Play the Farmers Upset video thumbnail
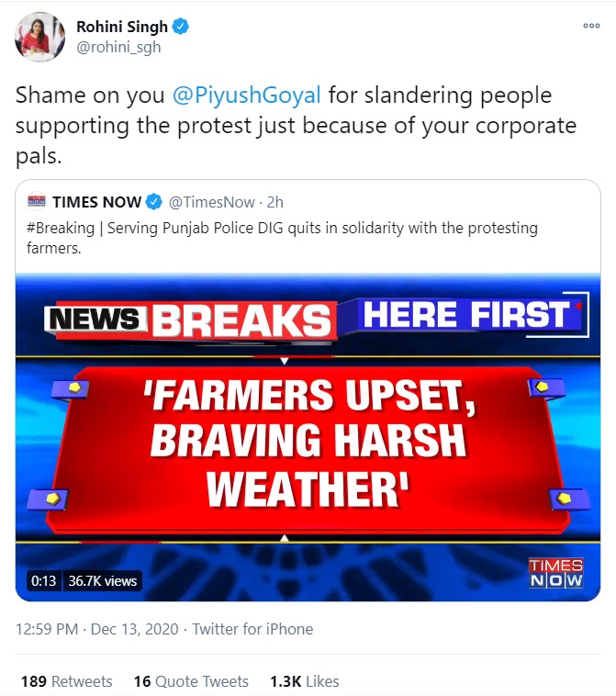Screen dimensions: 616x696 click(308, 437)
